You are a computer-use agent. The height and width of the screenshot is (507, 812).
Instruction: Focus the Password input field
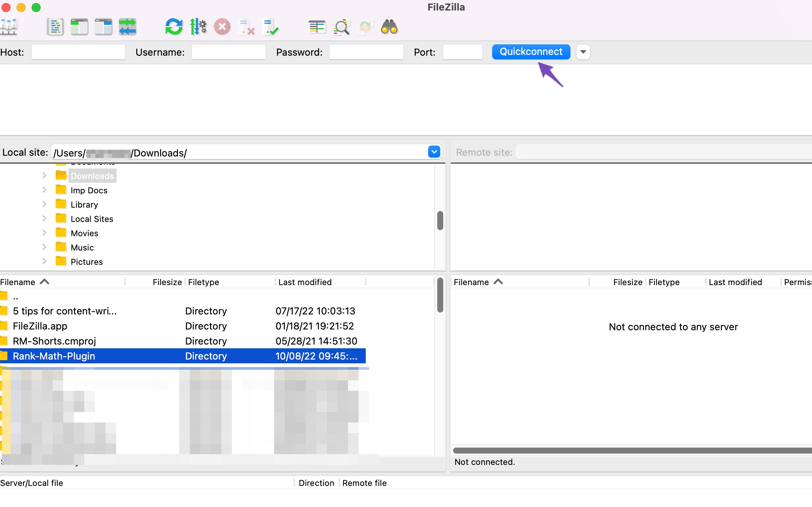pos(366,52)
